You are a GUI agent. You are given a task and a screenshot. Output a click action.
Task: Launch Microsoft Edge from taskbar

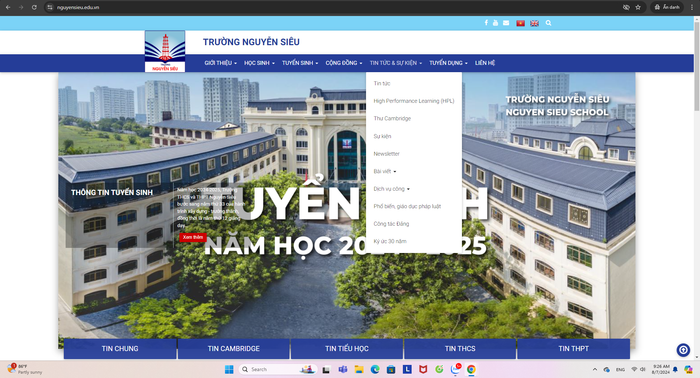(x=375, y=370)
